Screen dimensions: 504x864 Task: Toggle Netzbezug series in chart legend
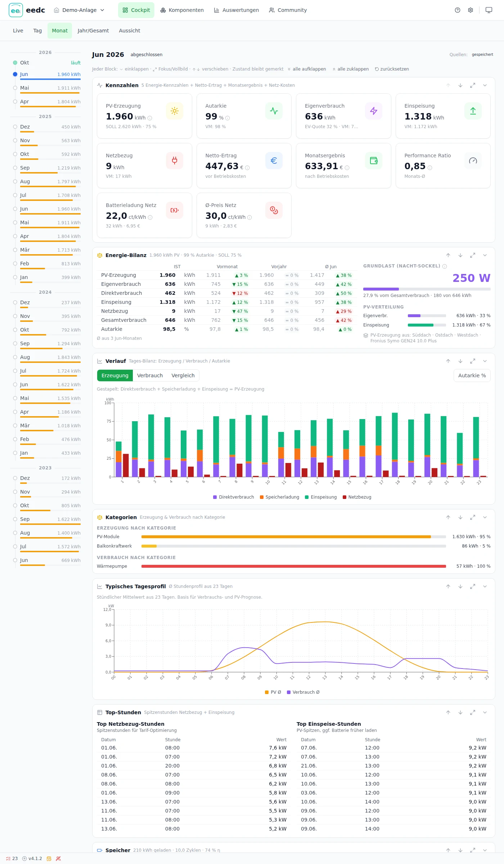click(357, 497)
